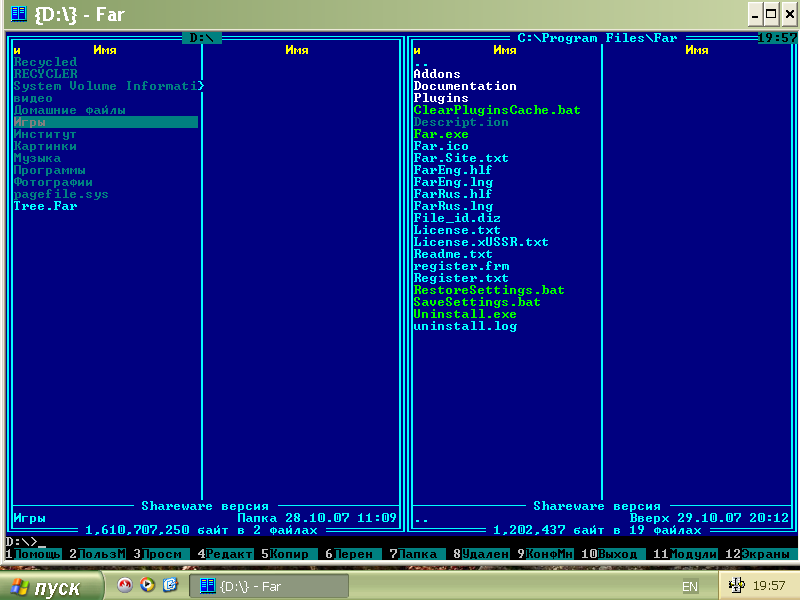Select Uninstall.exe file

[465, 314]
